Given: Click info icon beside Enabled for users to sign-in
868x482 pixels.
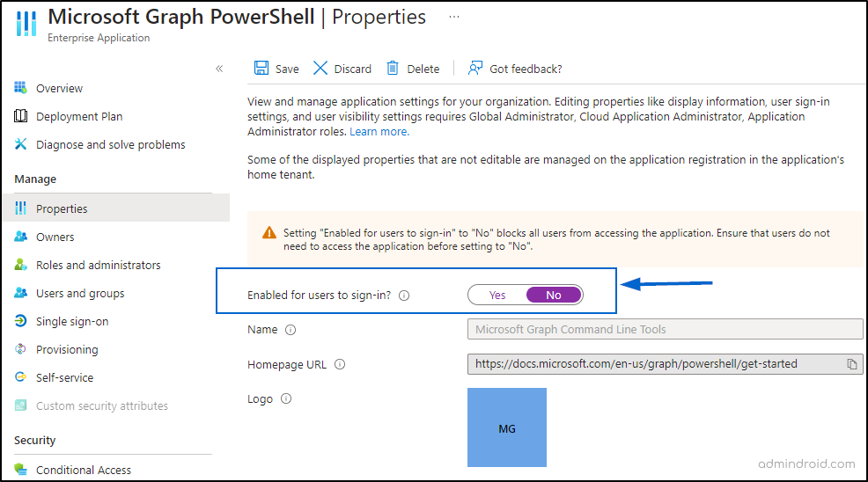Looking at the screenshot, I should point(404,296).
